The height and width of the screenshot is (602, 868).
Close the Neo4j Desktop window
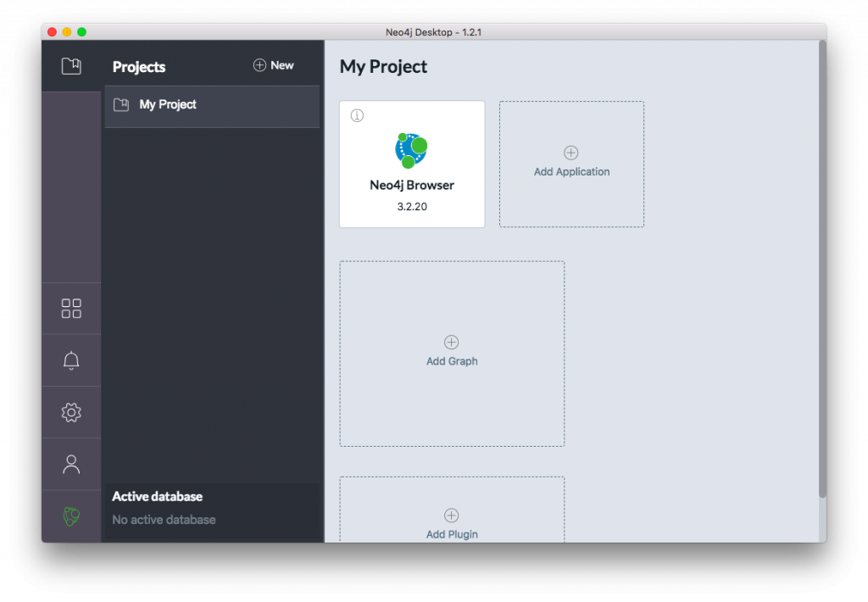tap(52, 32)
